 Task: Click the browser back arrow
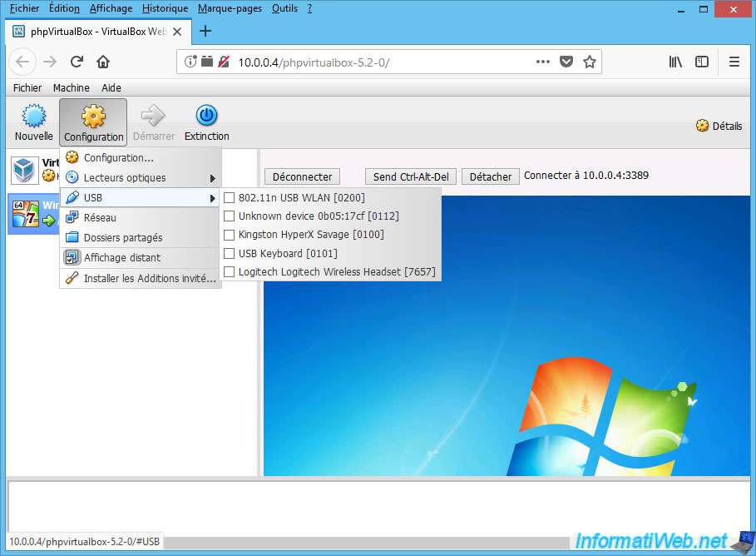(x=22, y=62)
